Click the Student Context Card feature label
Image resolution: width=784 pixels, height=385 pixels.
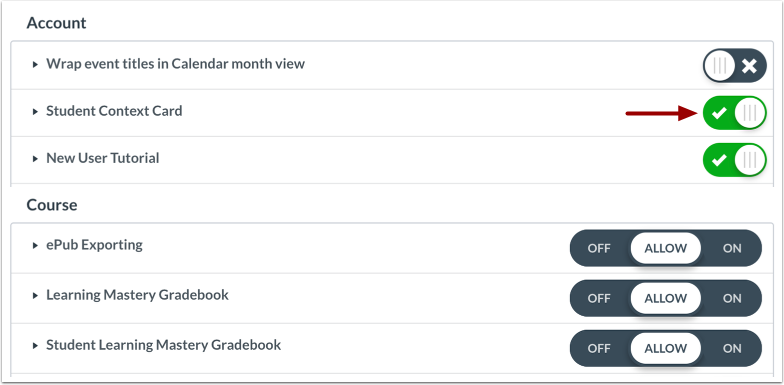(114, 111)
